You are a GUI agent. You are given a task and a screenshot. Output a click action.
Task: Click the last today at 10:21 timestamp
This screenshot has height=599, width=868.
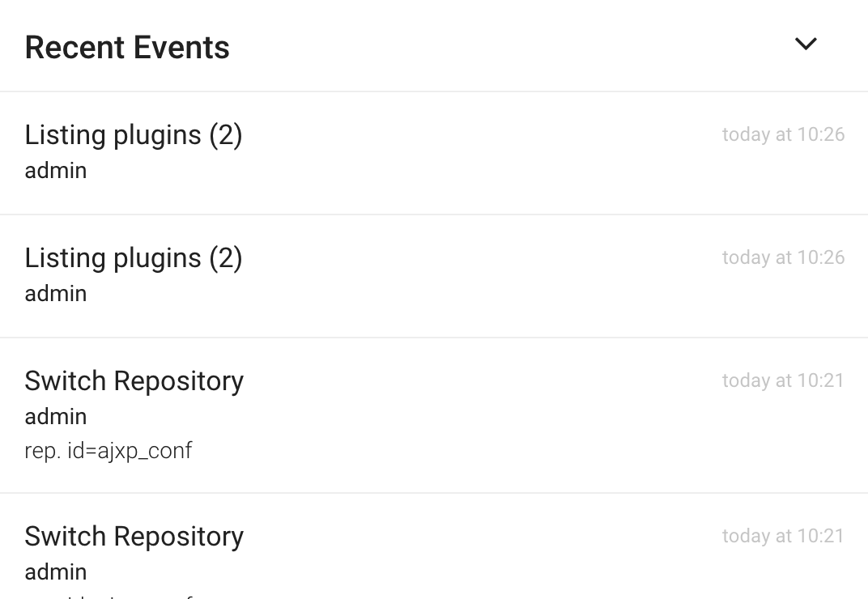pyautogui.click(x=783, y=536)
